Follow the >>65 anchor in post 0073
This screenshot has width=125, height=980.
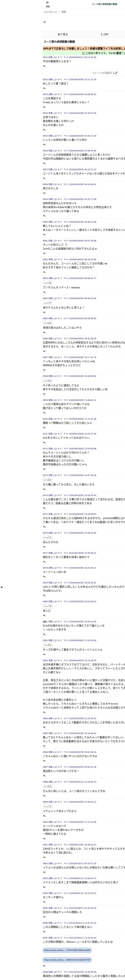pyautogui.click(x=48, y=480)
